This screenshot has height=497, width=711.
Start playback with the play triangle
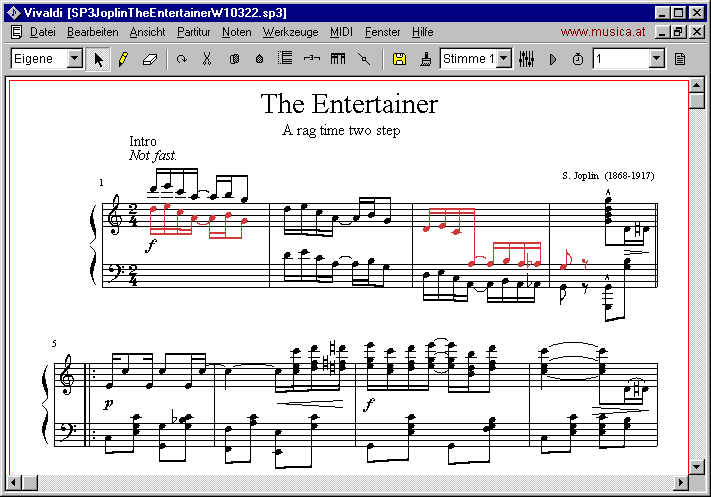(552, 59)
